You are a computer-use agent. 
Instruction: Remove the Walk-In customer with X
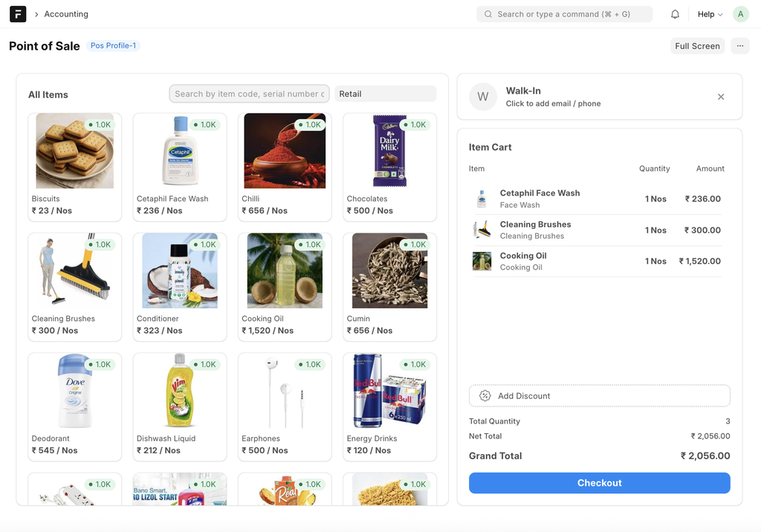[721, 97]
